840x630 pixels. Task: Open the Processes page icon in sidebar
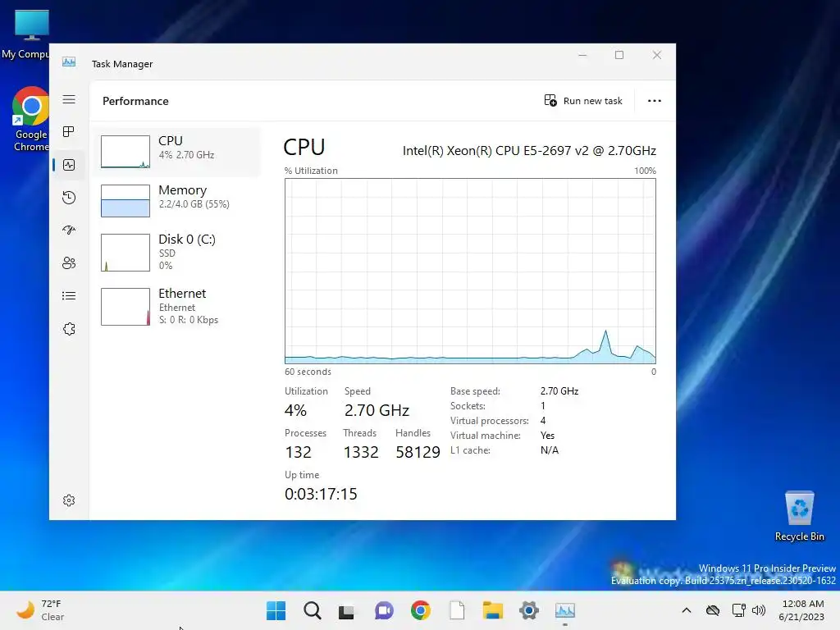tap(69, 132)
